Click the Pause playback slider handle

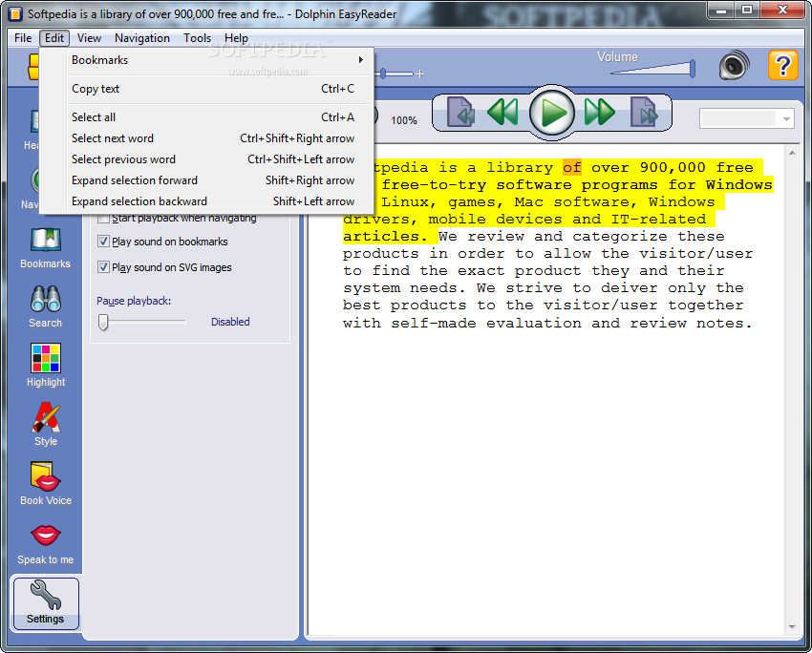[103, 322]
